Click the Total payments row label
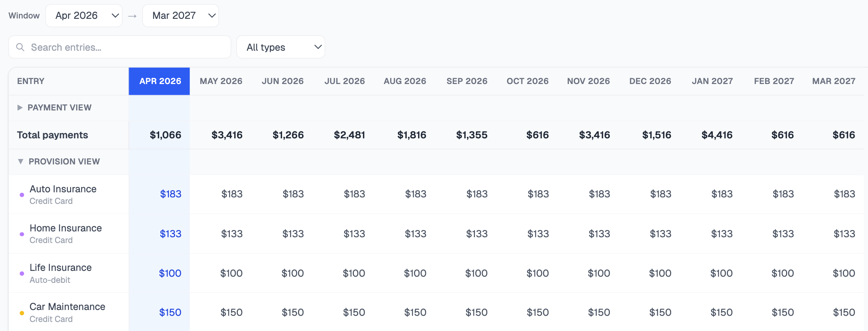This screenshot has width=868, height=331. click(x=52, y=135)
